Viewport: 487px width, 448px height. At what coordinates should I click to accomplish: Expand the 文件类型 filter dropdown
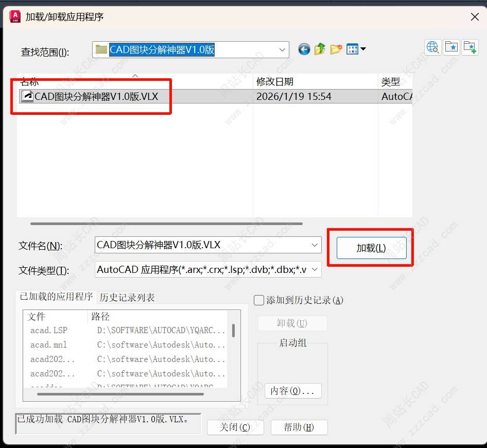click(315, 269)
